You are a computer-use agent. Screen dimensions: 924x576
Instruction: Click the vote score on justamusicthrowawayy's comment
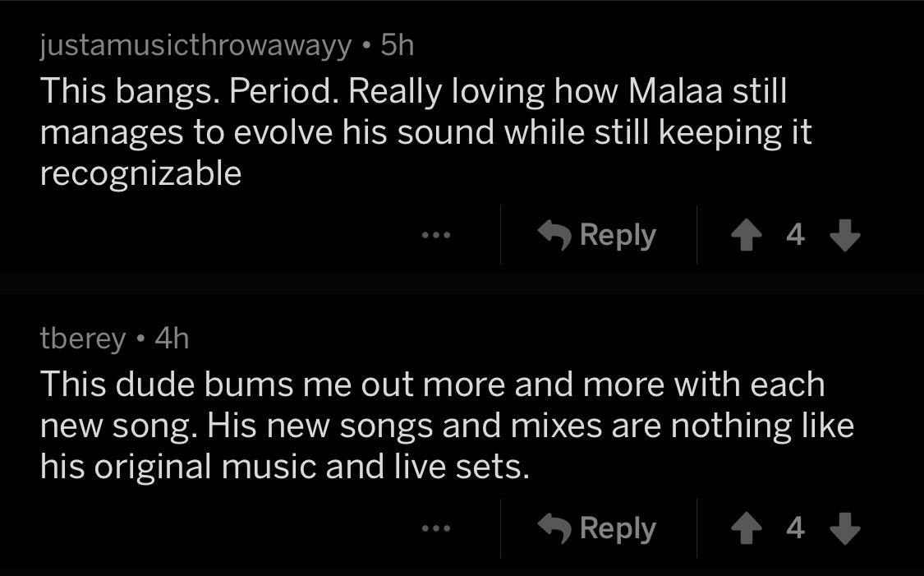click(795, 236)
